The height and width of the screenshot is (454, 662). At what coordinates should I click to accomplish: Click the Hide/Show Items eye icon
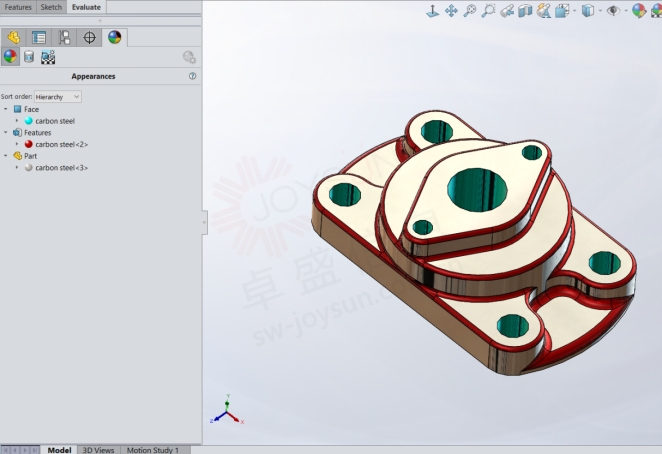(x=612, y=10)
